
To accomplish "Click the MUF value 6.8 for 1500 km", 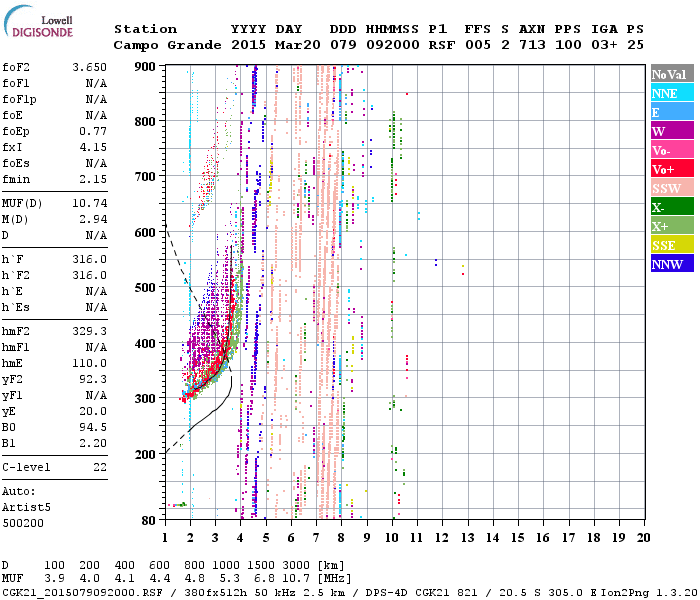I will [x=264, y=579].
